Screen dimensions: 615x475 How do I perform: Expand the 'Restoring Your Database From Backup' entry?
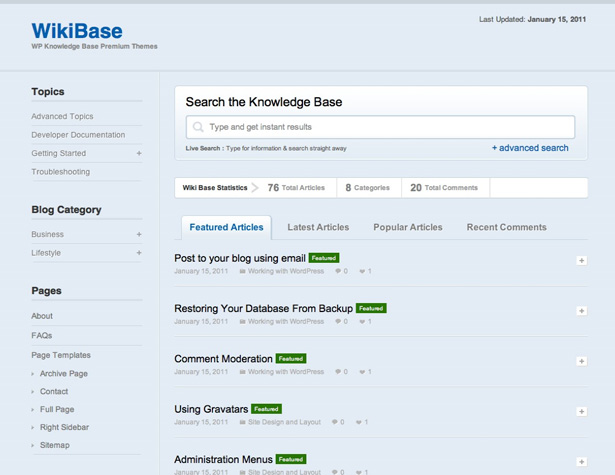pos(582,311)
